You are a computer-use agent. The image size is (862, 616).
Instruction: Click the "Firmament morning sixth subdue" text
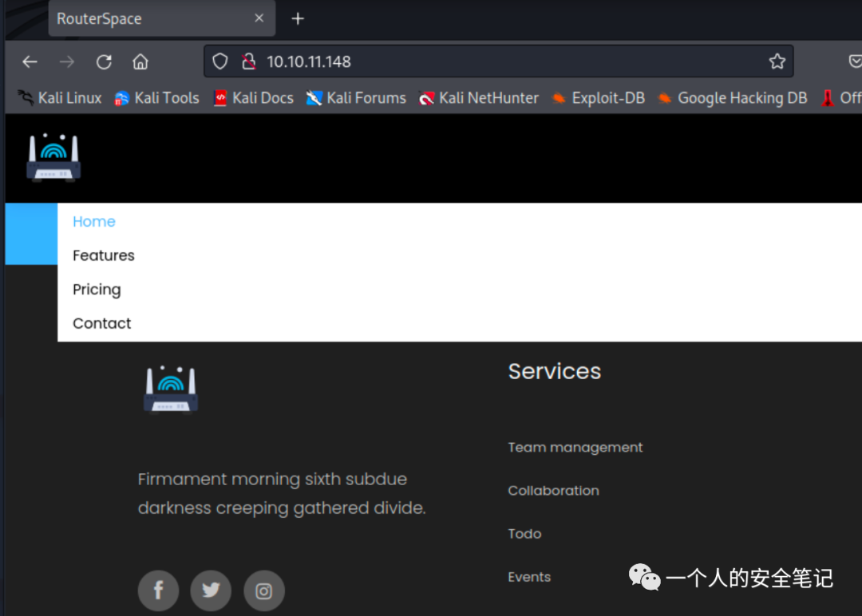[x=272, y=480]
